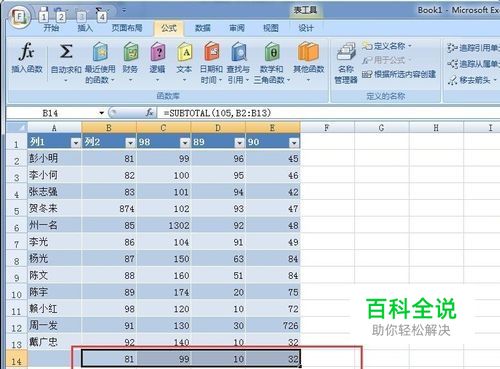
Task: Open Date & Time (日期和时间) functions
Action: coord(211,62)
